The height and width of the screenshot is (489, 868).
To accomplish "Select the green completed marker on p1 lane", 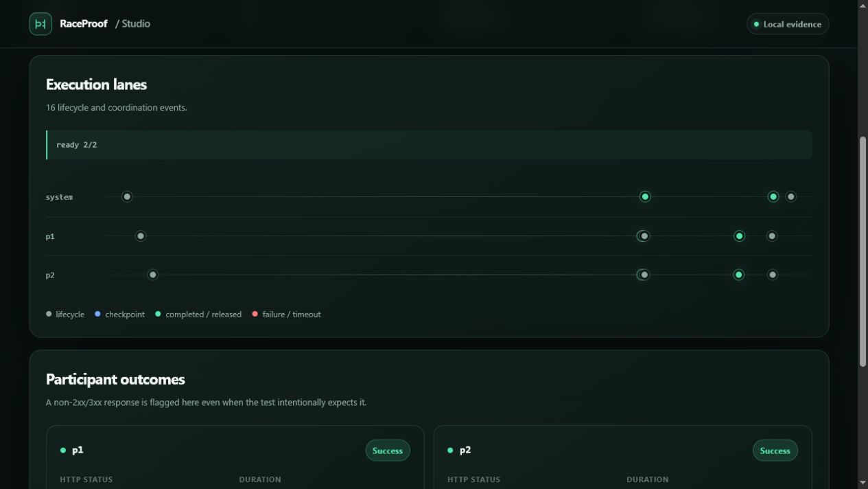I will tap(739, 236).
